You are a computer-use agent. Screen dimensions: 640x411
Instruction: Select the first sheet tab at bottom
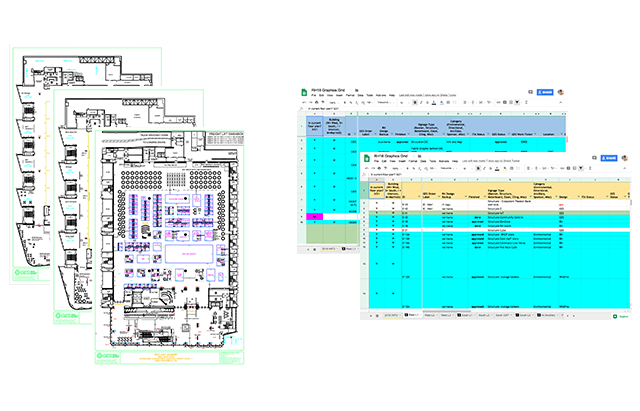(390, 316)
